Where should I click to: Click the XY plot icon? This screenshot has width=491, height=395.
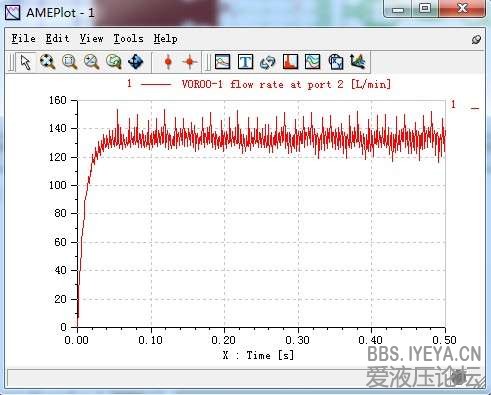click(336, 62)
